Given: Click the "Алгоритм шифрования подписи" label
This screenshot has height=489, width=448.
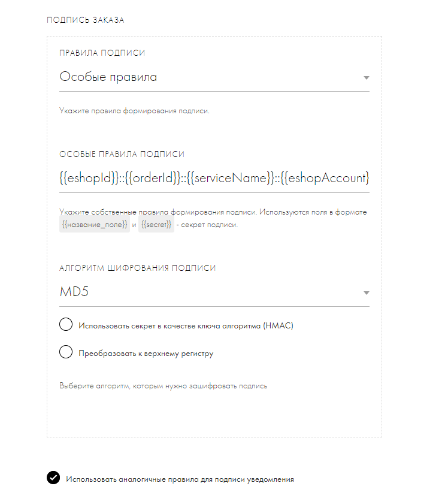Looking at the screenshot, I should point(137,268).
